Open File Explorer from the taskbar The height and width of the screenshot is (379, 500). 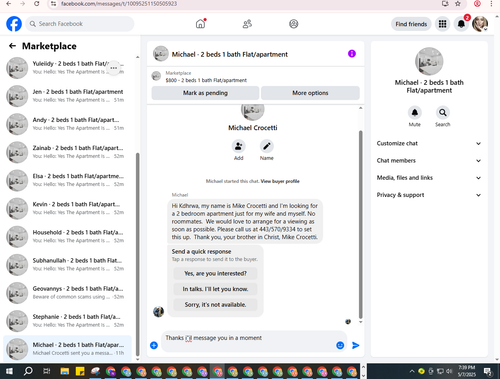(64, 371)
